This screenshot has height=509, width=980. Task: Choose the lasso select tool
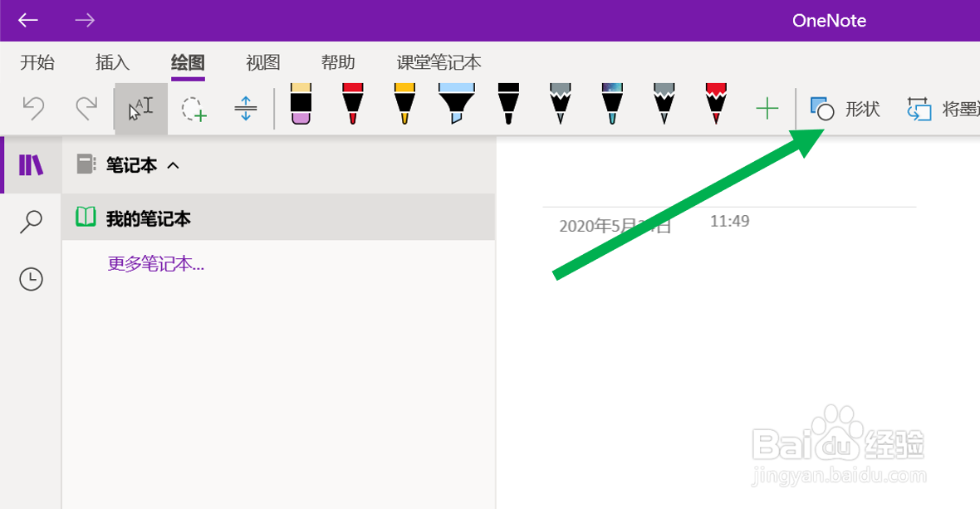[x=194, y=109]
